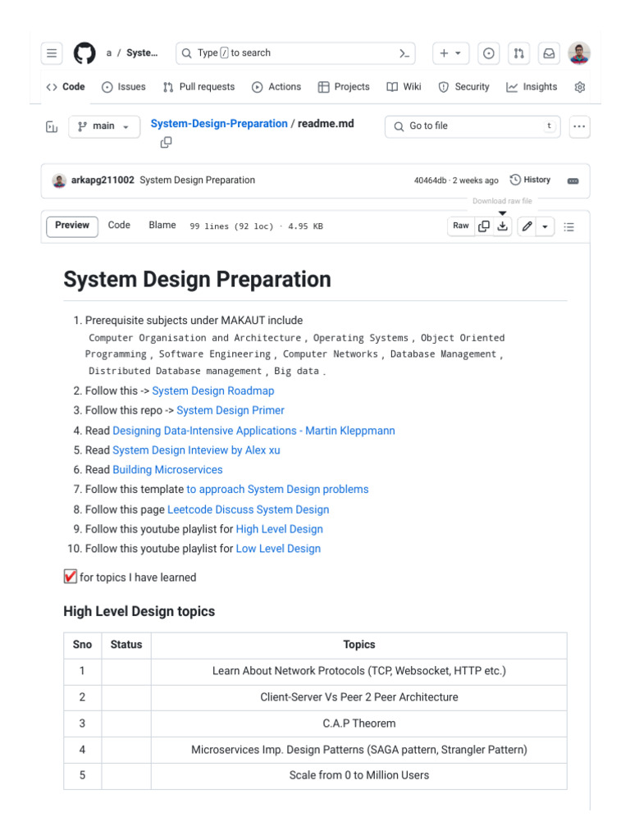
Task: Open System Design Primer link
Action: (x=231, y=410)
